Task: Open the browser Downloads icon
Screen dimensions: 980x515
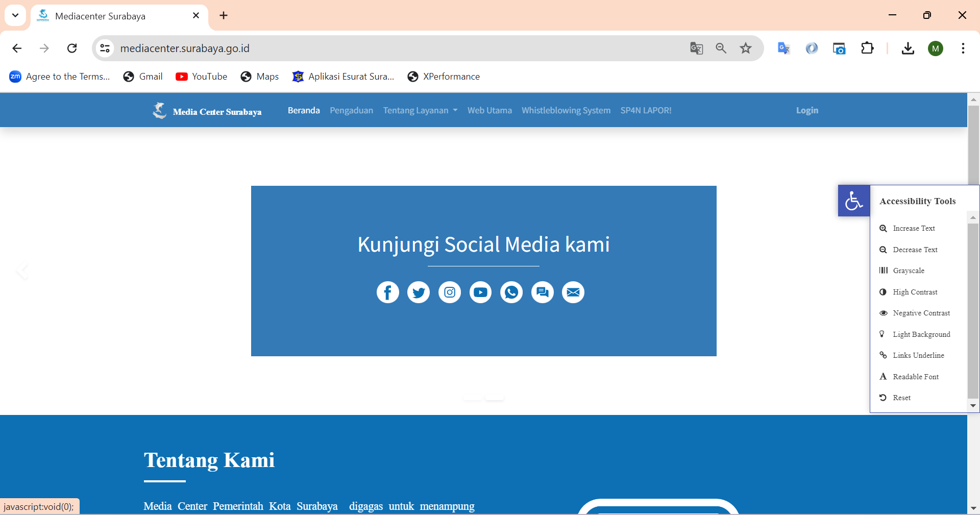Action: 908,48
